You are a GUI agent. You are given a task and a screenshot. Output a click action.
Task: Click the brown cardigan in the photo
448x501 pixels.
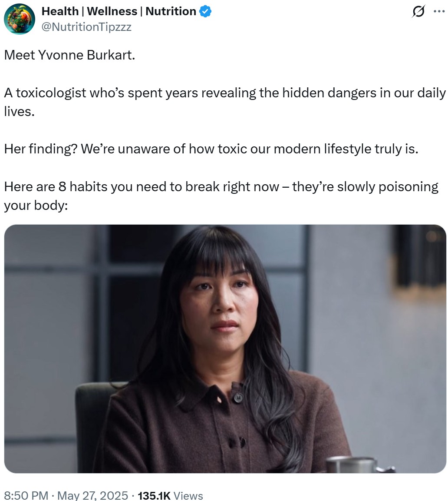[221, 428]
